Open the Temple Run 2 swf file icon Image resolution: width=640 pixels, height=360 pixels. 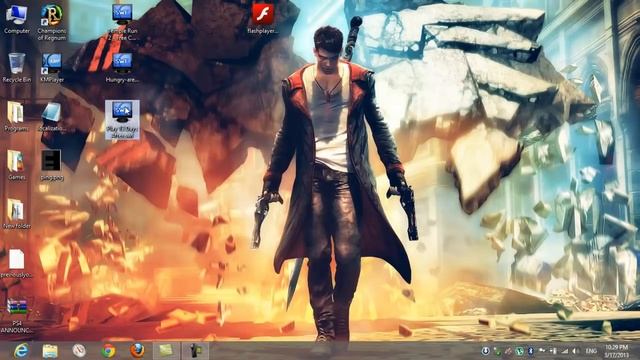point(122,22)
